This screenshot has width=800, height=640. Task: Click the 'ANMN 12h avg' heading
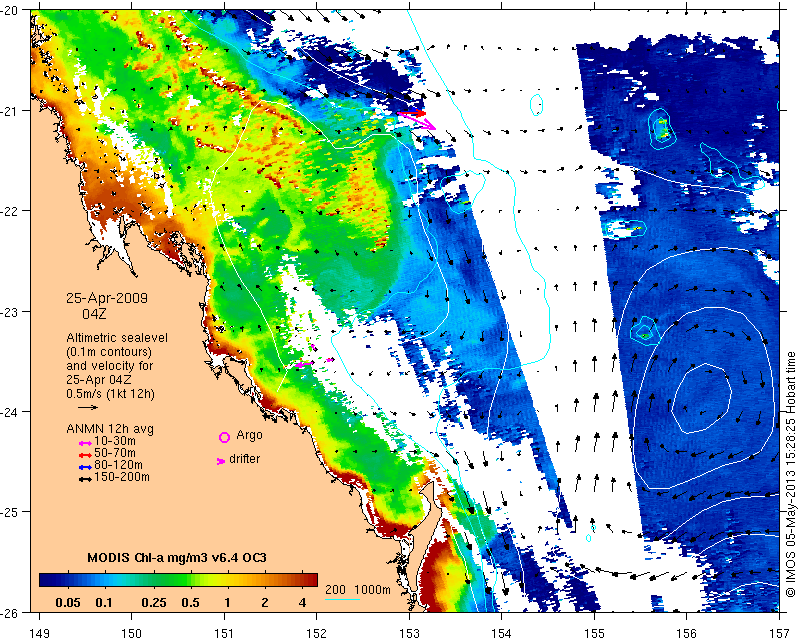(110, 429)
